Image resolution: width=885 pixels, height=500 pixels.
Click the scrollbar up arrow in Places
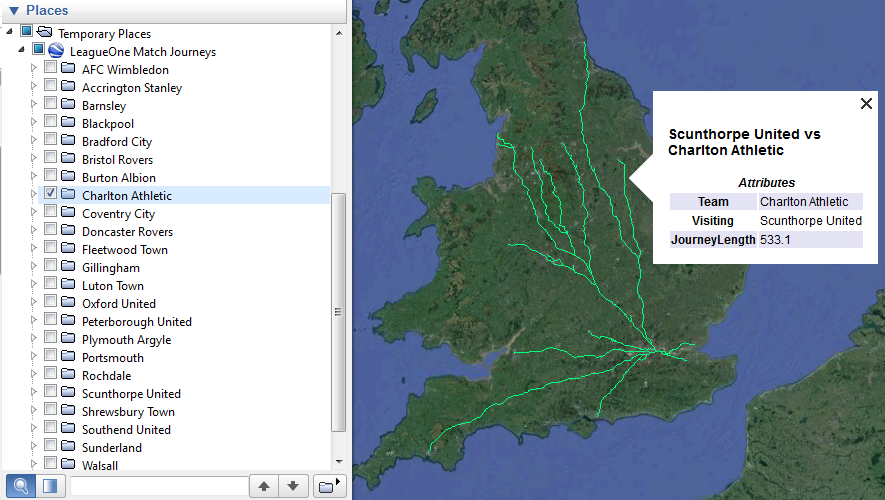tap(339, 33)
